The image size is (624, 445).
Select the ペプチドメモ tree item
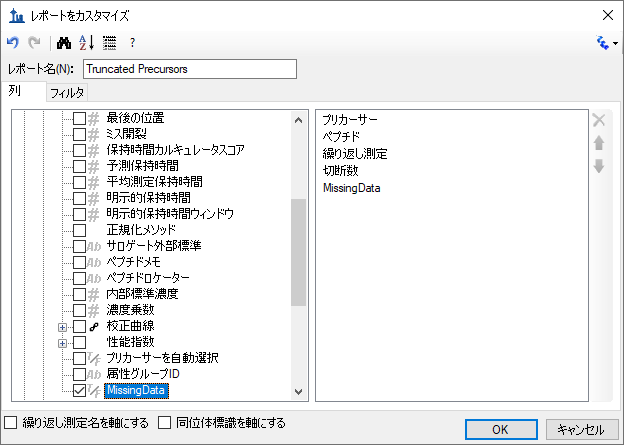click(134, 262)
